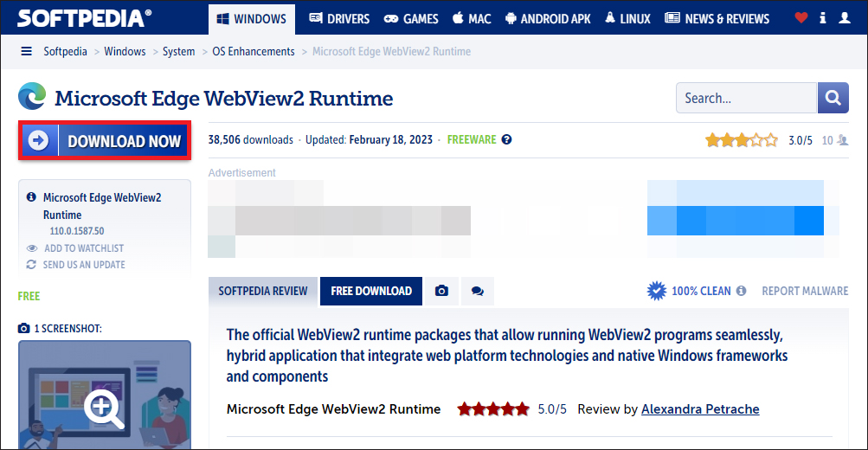
Task: Click version 110.0.1587.50 text
Action: click(x=77, y=231)
